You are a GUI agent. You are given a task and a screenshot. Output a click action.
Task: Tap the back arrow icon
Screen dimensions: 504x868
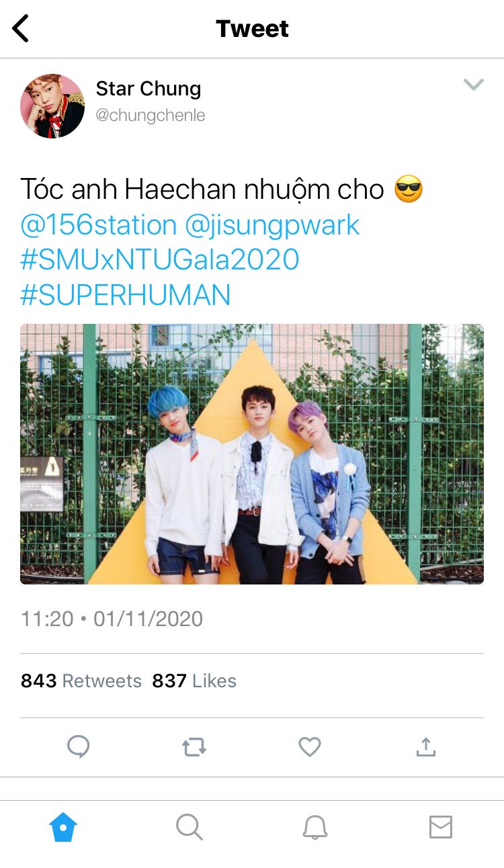(21, 29)
